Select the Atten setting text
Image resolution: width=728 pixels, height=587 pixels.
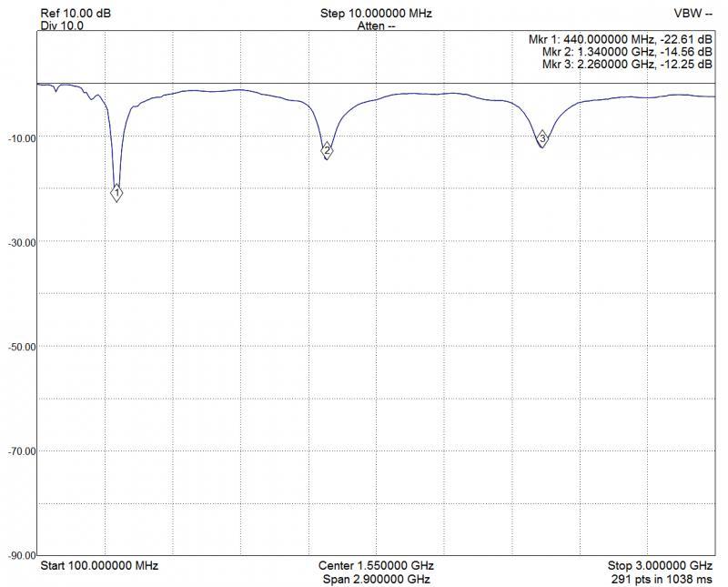pos(376,26)
